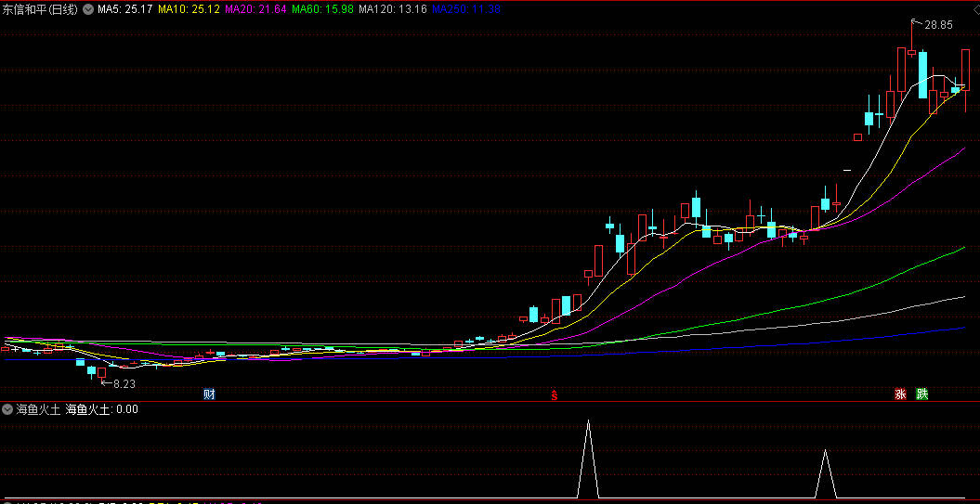
Task: Select the MA120: 13.16 label
Action: click(x=393, y=9)
